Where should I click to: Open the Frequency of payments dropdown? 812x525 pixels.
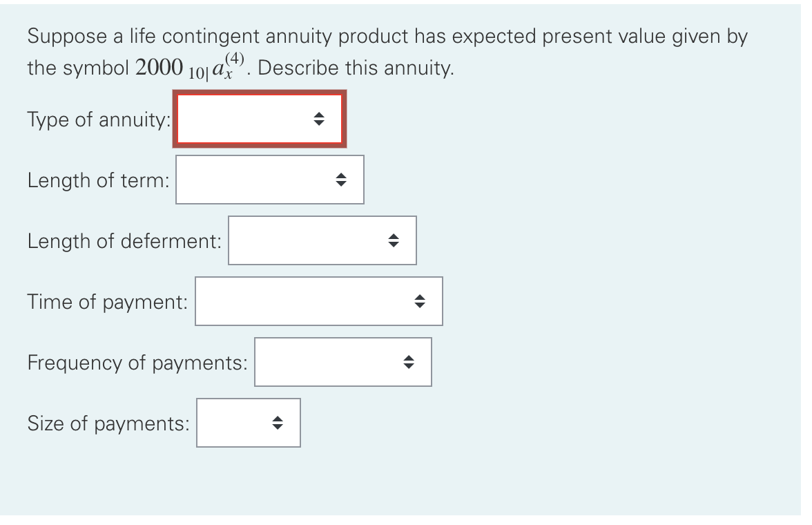[343, 362]
